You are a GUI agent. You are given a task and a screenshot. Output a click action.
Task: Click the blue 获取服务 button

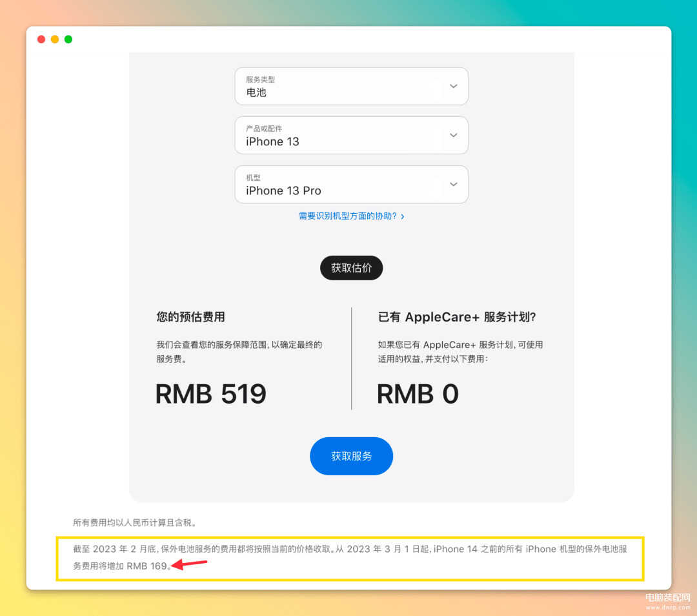[351, 456]
